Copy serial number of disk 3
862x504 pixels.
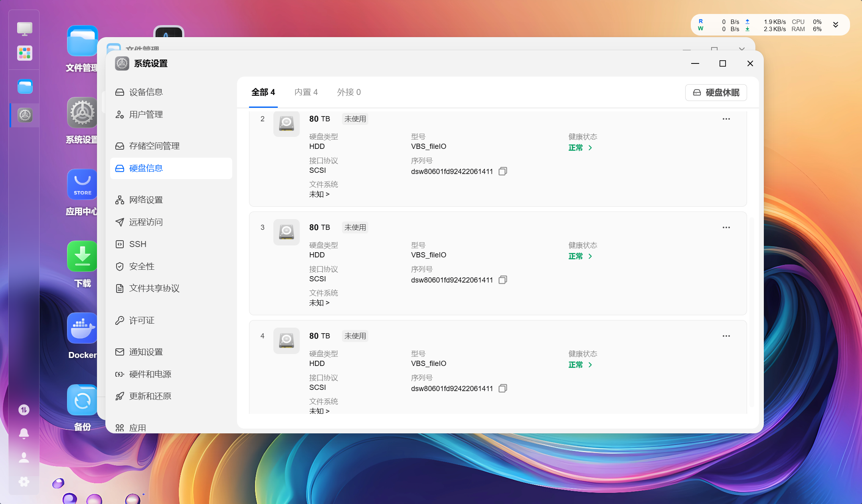point(503,280)
